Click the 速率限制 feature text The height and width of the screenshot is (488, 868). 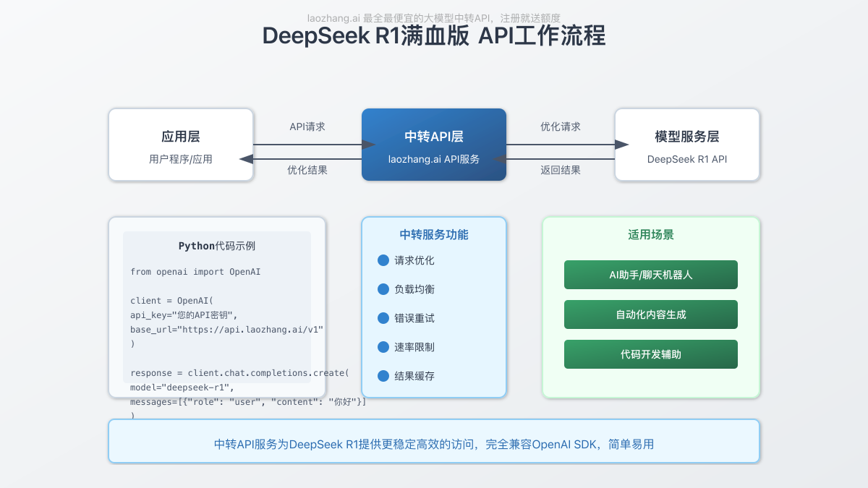coord(414,347)
